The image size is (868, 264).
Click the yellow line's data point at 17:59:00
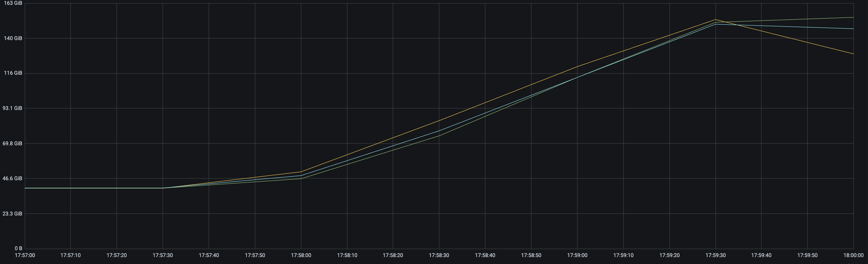[577, 67]
